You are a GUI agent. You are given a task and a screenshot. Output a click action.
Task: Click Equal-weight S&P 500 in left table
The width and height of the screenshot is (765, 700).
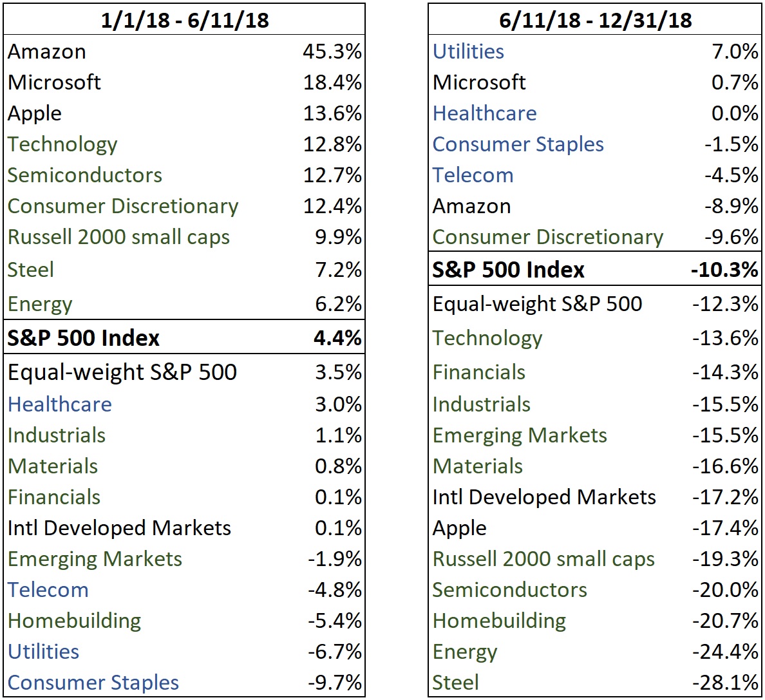pos(122,372)
